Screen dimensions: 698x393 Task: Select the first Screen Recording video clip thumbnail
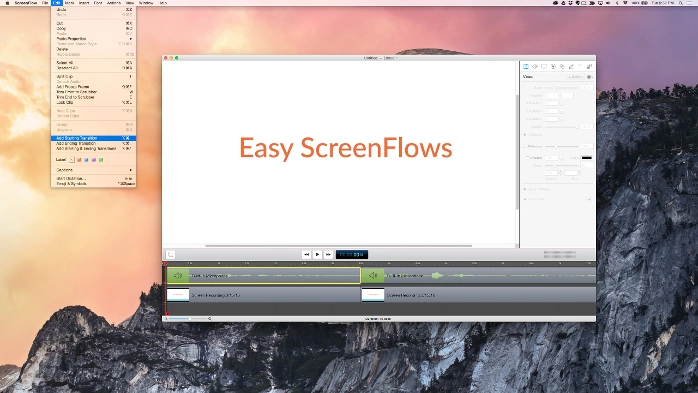(x=178, y=295)
